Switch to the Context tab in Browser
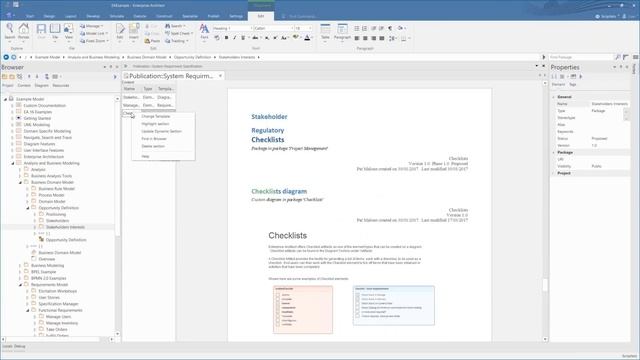Viewport: 640px width, 360px height. pos(24,85)
